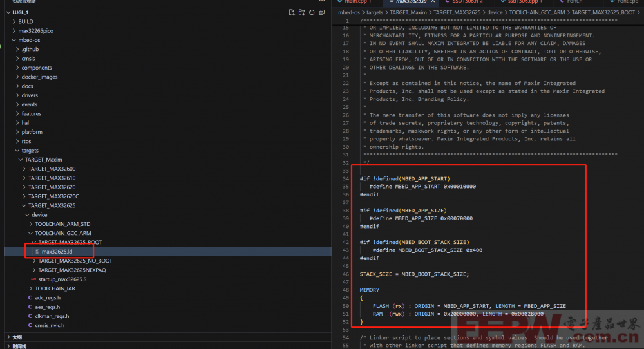Click the C icon beside cmsis_nvic.h

click(x=30, y=325)
